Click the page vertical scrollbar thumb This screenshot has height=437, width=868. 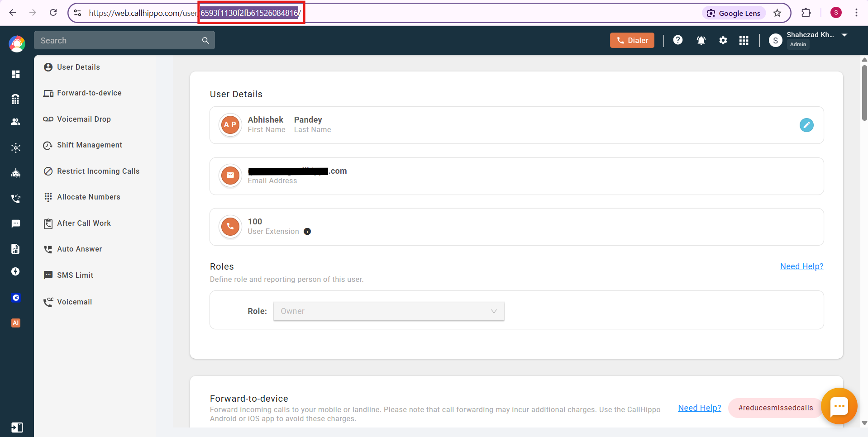click(864, 93)
